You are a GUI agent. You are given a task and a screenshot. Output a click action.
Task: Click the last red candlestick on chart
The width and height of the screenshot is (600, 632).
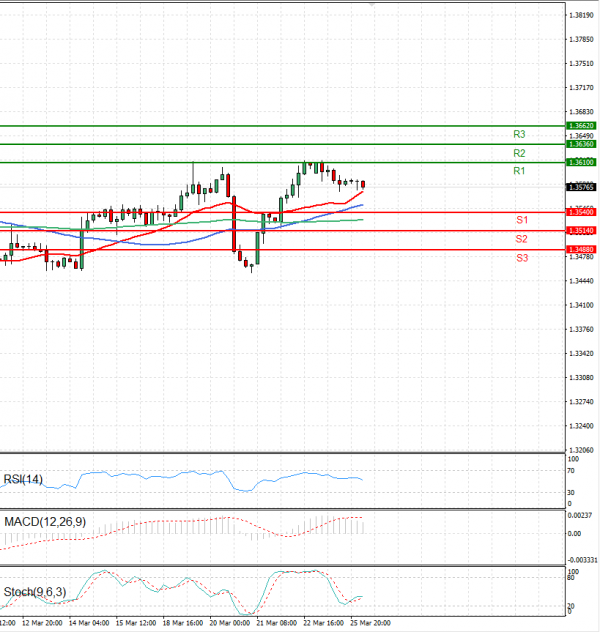363,184
